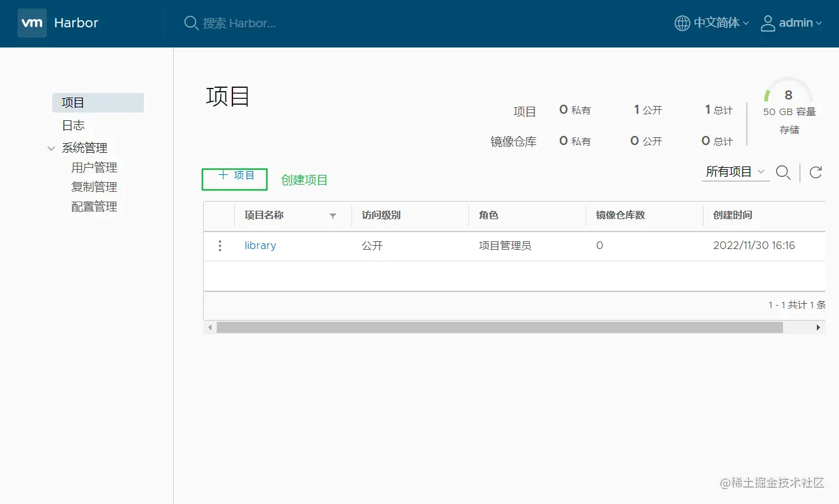Sort by 项目名称 column header
839x504 pixels.
(x=264, y=215)
